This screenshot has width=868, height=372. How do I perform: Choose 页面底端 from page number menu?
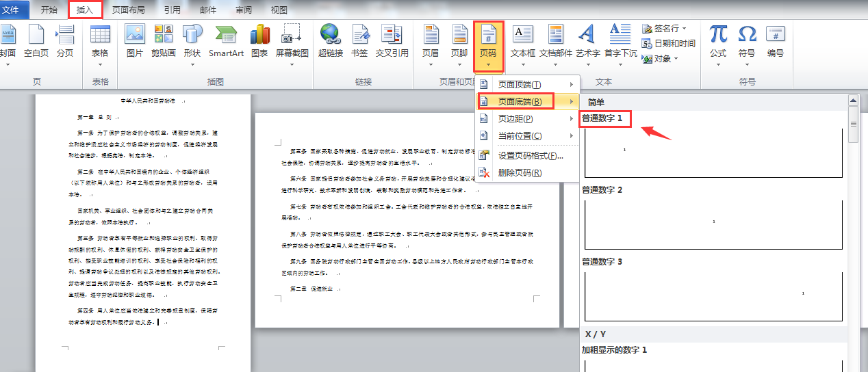[527, 101]
